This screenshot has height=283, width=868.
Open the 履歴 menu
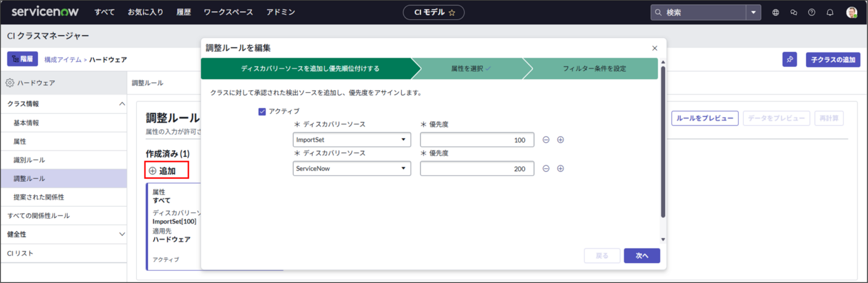pyautogui.click(x=184, y=12)
